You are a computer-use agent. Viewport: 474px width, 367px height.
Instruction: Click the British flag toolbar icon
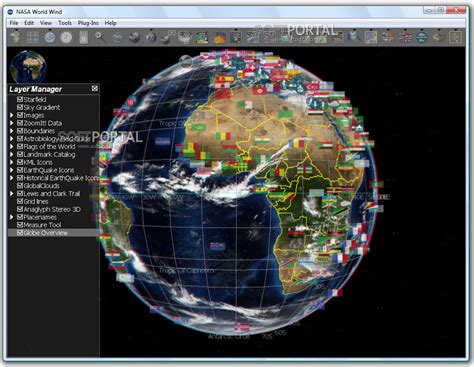(405, 37)
